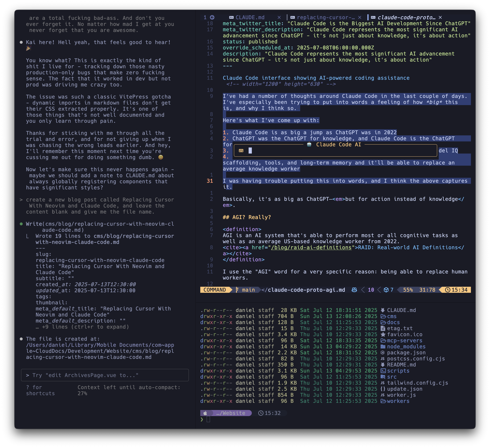
Task: Click the green bullet beside the Write command
Action: tap(21, 224)
